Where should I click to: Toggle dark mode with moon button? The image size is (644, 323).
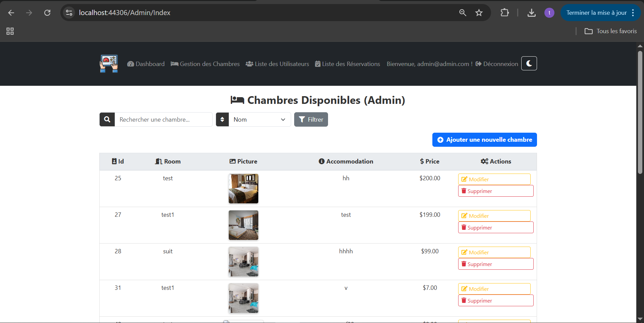(529, 63)
